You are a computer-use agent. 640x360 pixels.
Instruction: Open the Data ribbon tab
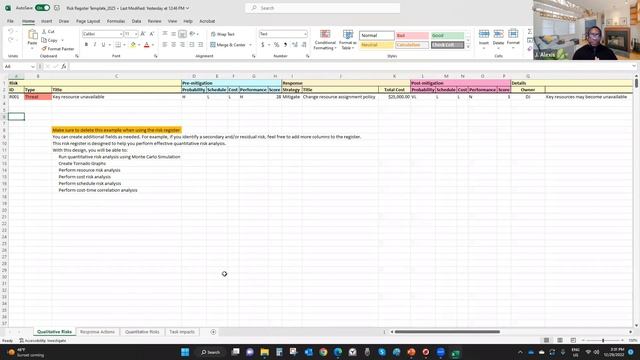136,21
